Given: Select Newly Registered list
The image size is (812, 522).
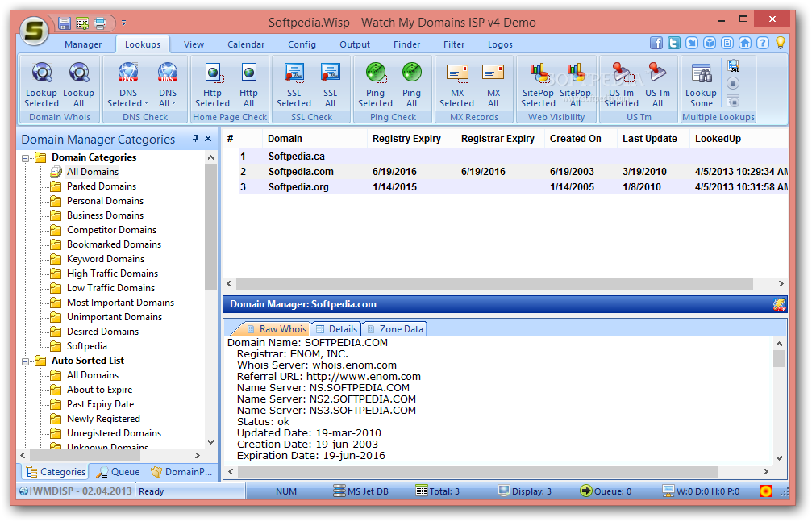Looking at the screenshot, I should pyautogui.click(x=103, y=418).
